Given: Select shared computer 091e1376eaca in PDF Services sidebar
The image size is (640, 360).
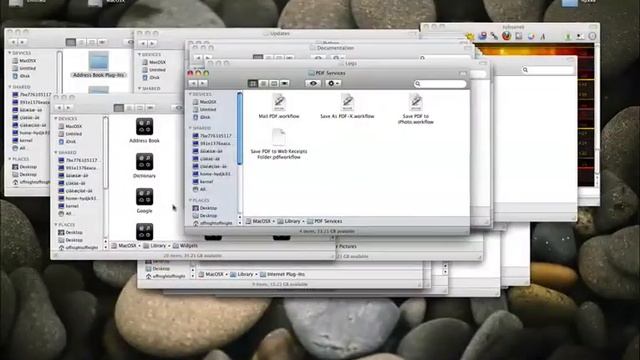Looking at the screenshot, I should 212,143.
